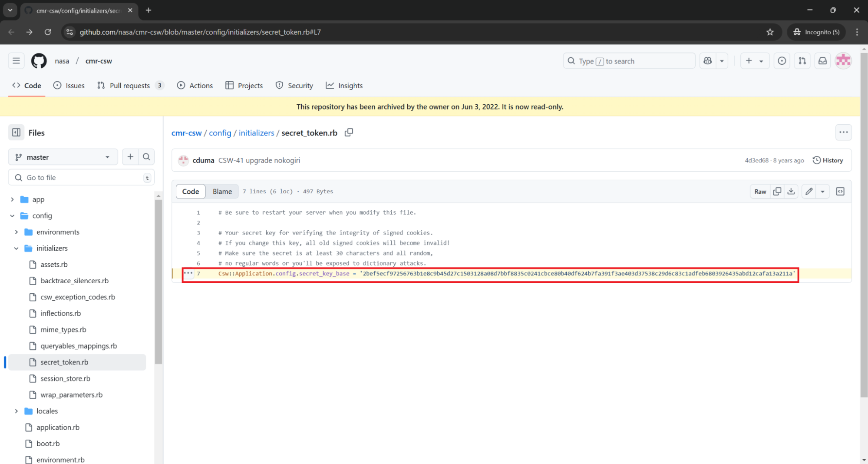Open csw_exception_codes.rb file
Image resolution: width=868 pixels, height=464 pixels.
tap(77, 297)
